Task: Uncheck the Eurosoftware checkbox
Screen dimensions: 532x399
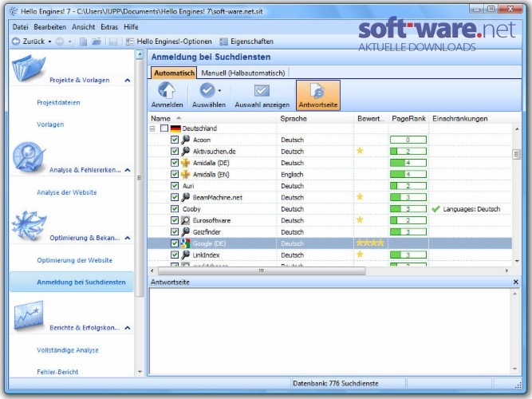Action: tap(175, 220)
